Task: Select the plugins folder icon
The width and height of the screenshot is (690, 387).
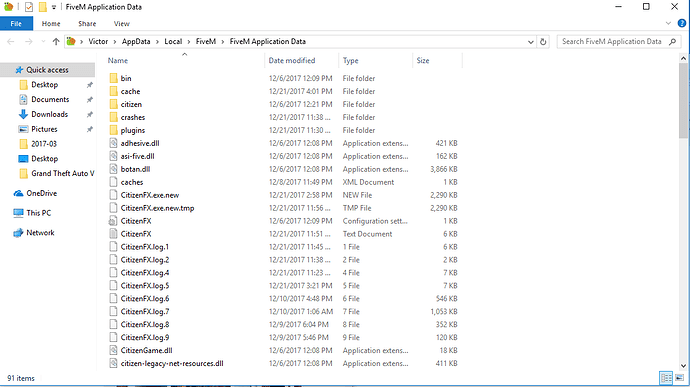Action: (113, 130)
